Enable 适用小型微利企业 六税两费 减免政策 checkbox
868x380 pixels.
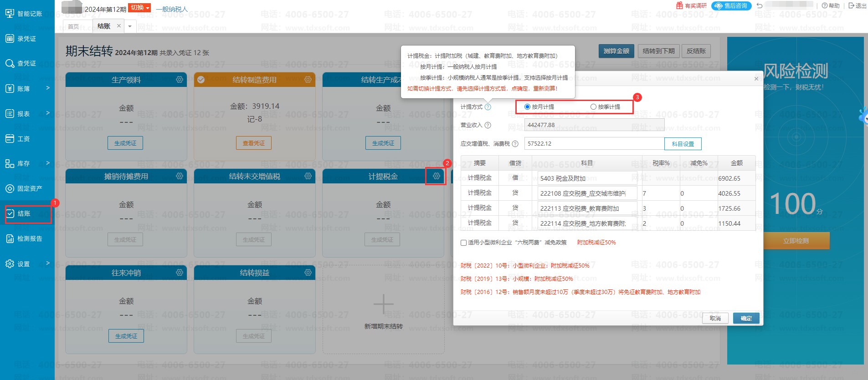pos(463,243)
